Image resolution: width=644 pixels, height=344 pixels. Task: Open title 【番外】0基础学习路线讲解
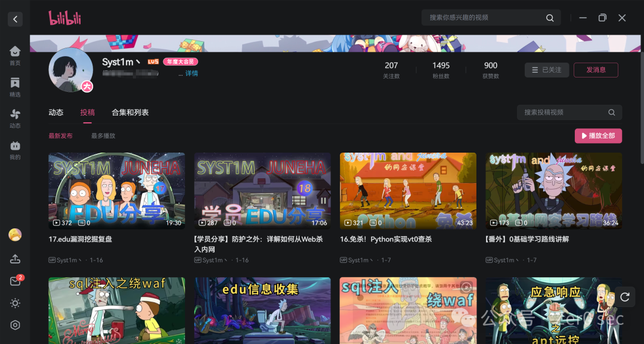[527, 239]
